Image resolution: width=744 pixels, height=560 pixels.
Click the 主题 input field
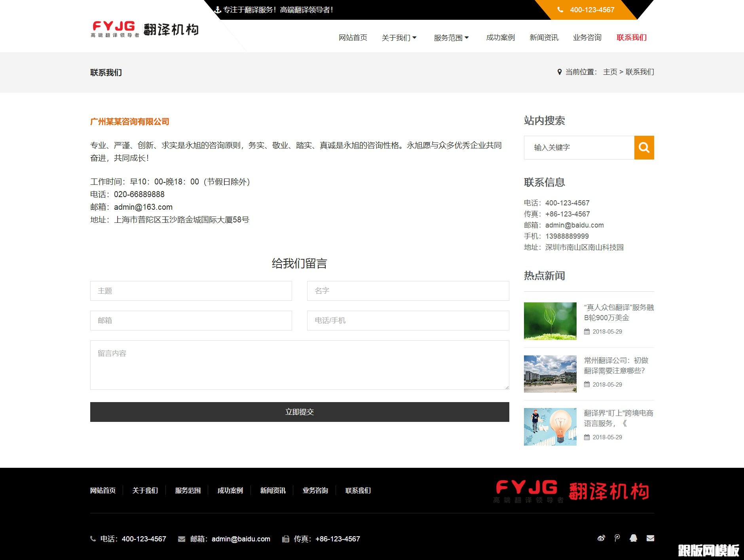click(191, 291)
